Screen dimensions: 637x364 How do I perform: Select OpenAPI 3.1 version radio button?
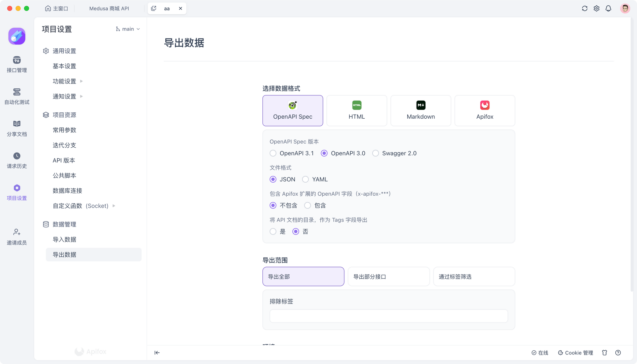[273, 153]
